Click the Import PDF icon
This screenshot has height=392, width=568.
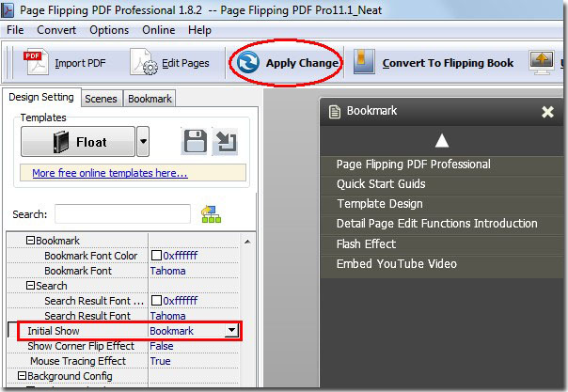[36, 62]
